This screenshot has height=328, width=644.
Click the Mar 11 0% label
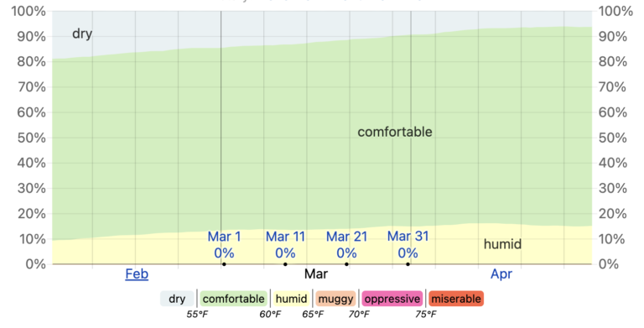285,245
